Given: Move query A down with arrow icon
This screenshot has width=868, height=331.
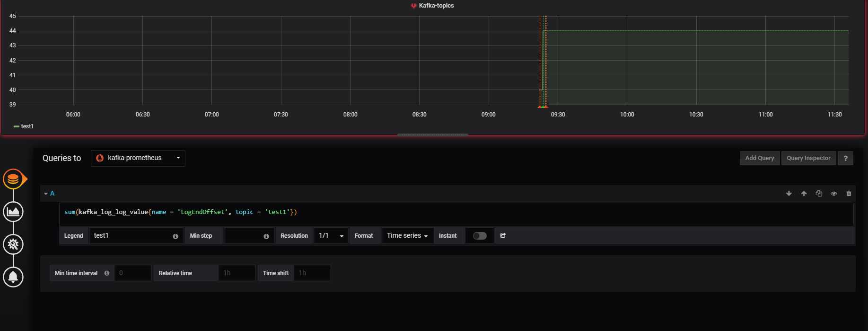Looking at the screenshot, I should (x=789, y=193).
